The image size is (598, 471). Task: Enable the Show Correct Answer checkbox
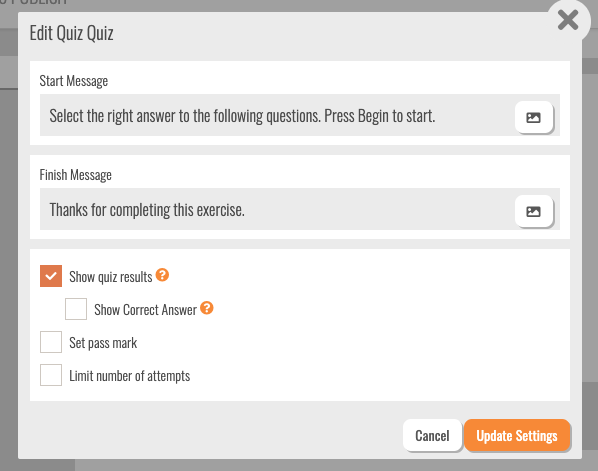pos(76,309)
